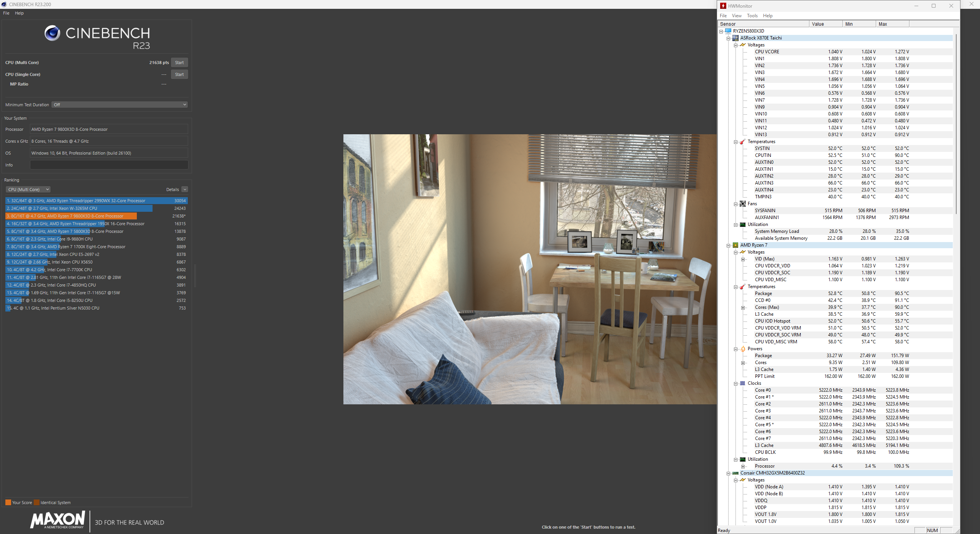Start the CPU Multi Core test

tap(179, 63)
